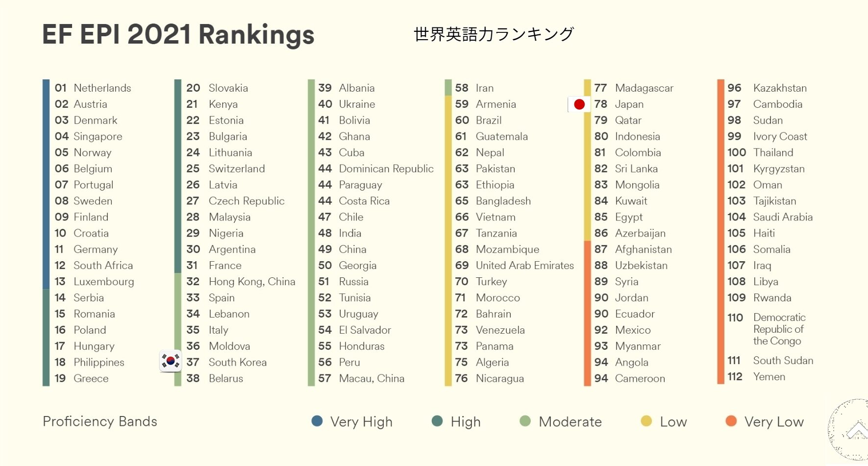This screenshot has width=868, height=466.
Task: Click the orange Very Low legend dot
Action: [731, 421]
